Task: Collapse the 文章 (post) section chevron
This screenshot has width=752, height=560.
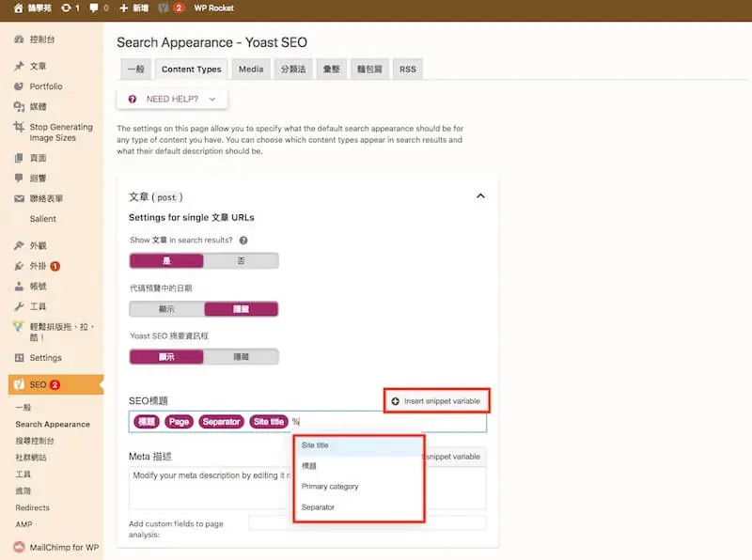Action: click(x=480, y=196)
